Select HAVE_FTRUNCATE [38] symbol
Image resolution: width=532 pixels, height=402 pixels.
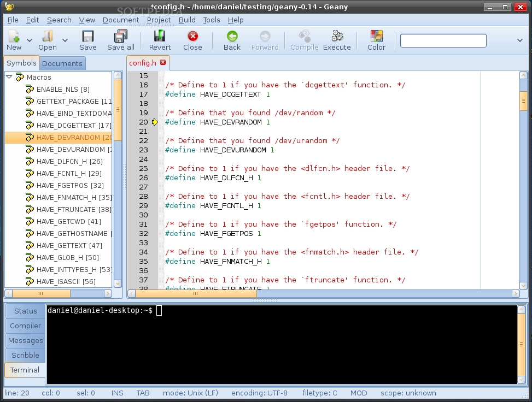74,210
